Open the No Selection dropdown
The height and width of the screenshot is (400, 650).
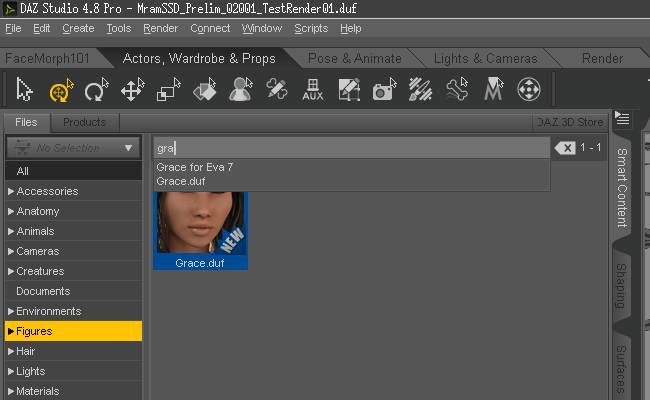(x=73, y=148)
